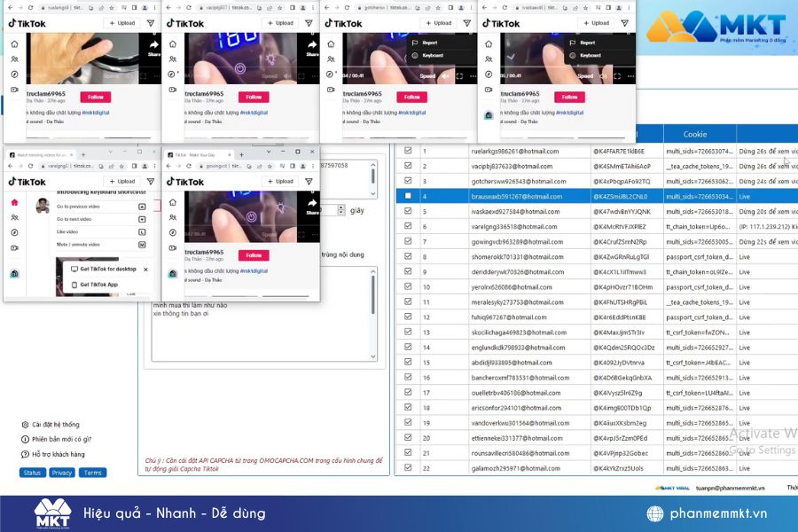Viewport: 798px width, 532px height.
Task: Switch to Watch trending videos tab
Action: tap(41, 155)
